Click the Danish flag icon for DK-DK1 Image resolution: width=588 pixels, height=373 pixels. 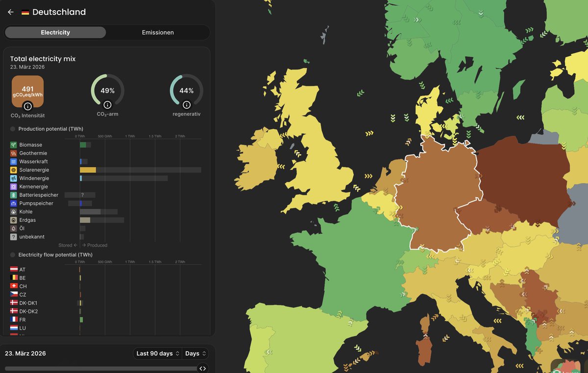click(14, 303)
